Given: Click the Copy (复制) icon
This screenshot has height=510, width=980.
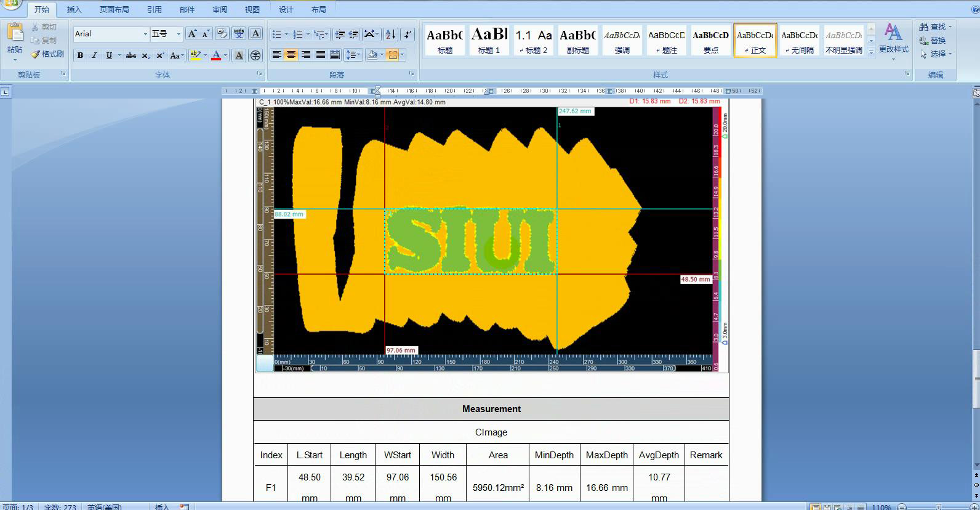Looking at the screenshot, I should 35,41.
